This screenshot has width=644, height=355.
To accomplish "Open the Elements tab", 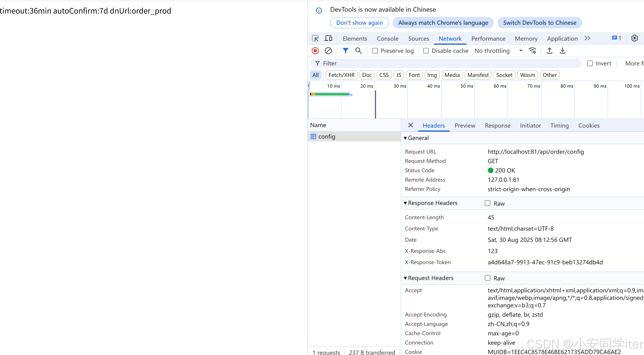I will coord(355,39).
